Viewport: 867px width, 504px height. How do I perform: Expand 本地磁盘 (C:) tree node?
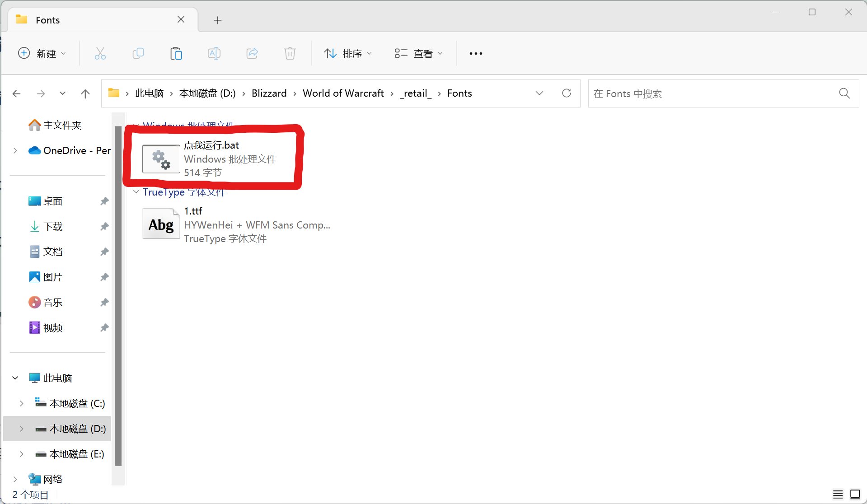(x=21, y=403)
